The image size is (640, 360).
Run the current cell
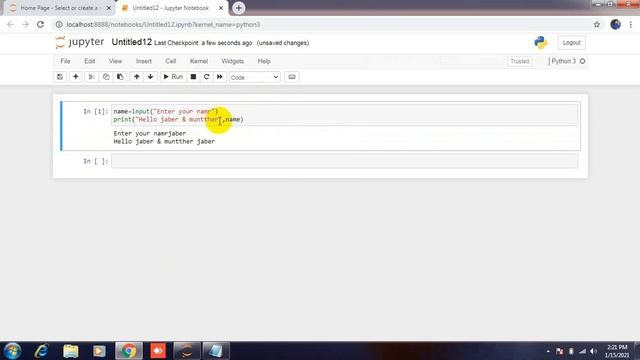pyautogui.click(x=173, y=77)
